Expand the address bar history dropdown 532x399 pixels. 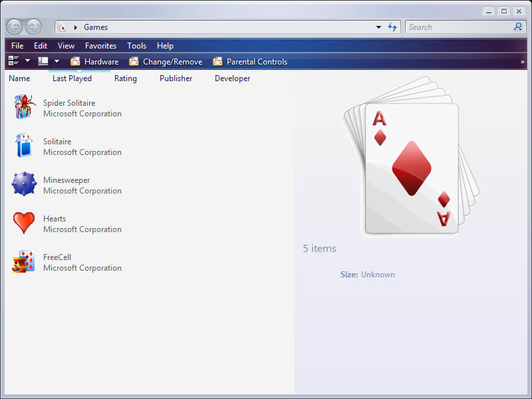378,27
